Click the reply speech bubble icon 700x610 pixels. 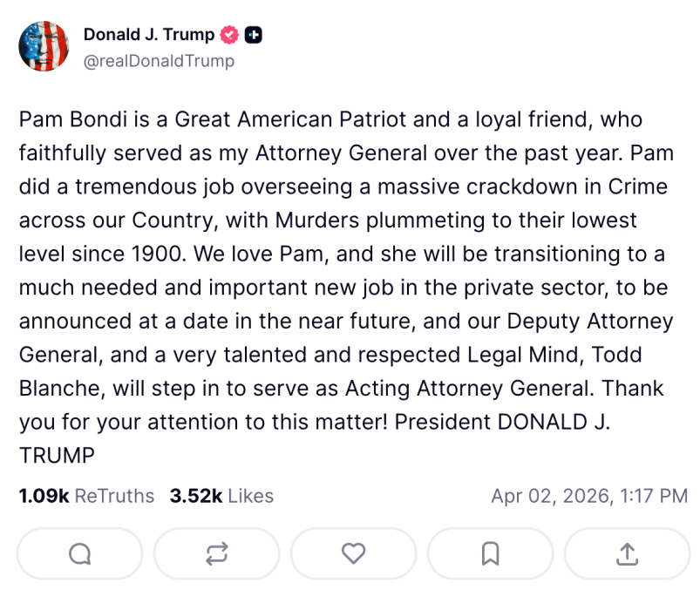[x=79, y=553]
